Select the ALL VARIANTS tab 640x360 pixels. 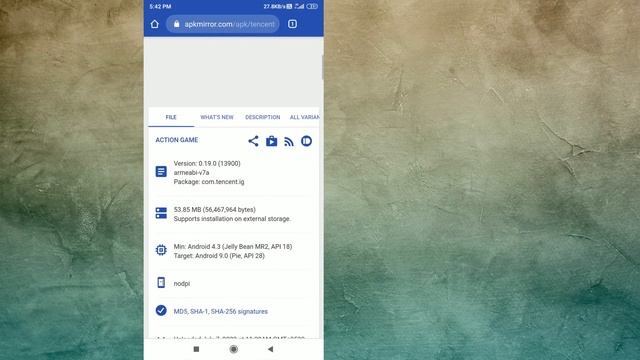[x=304, y=117]
